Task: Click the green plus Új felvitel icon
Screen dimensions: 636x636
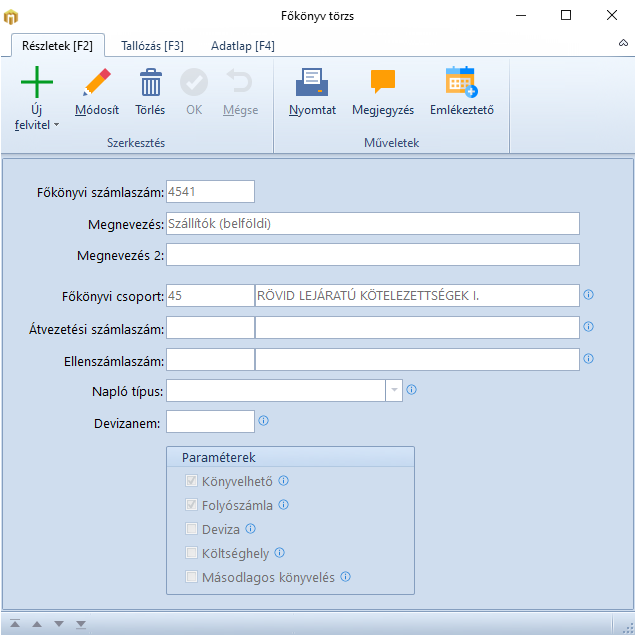Action: pyautogui.click(x=37, y=83)
